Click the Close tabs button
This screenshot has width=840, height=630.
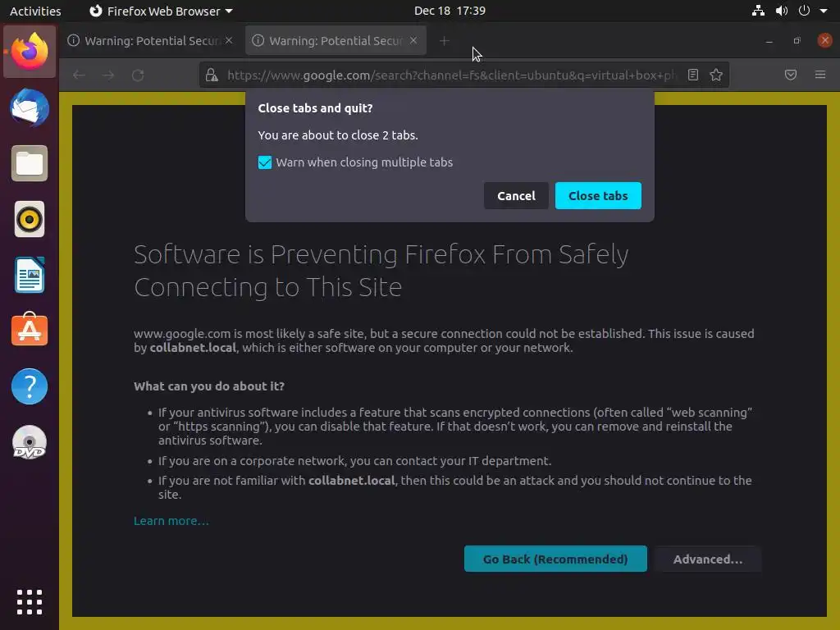598,195
